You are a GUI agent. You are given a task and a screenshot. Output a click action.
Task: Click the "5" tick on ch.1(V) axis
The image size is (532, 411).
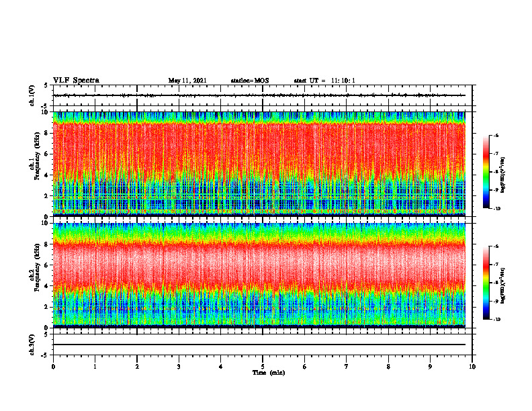point(46,85)
